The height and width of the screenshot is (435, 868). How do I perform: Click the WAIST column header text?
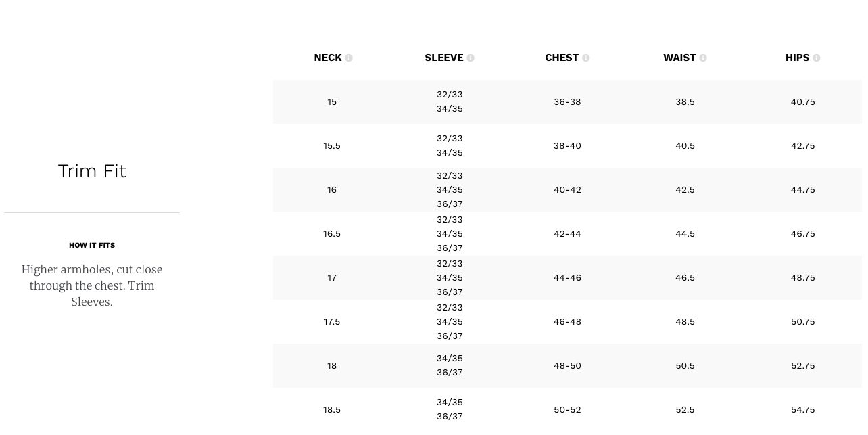click(679, 58)
